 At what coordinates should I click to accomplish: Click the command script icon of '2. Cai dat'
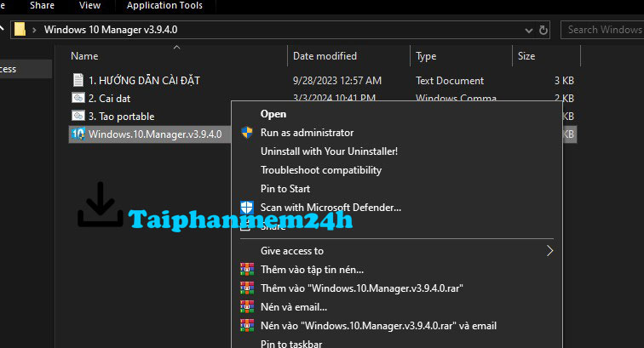coord(78,98)
